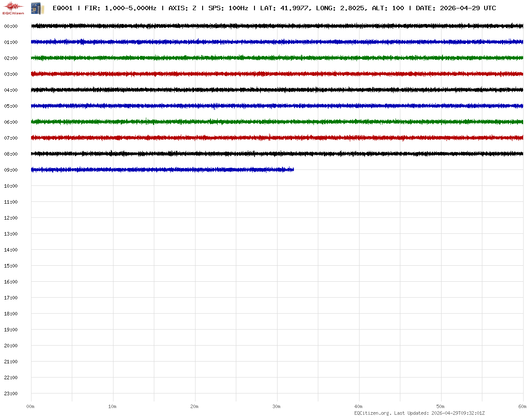This screenshot has width=532, height=417.
Task: Click the 12:00 hour row label
Action: point(11,218)
